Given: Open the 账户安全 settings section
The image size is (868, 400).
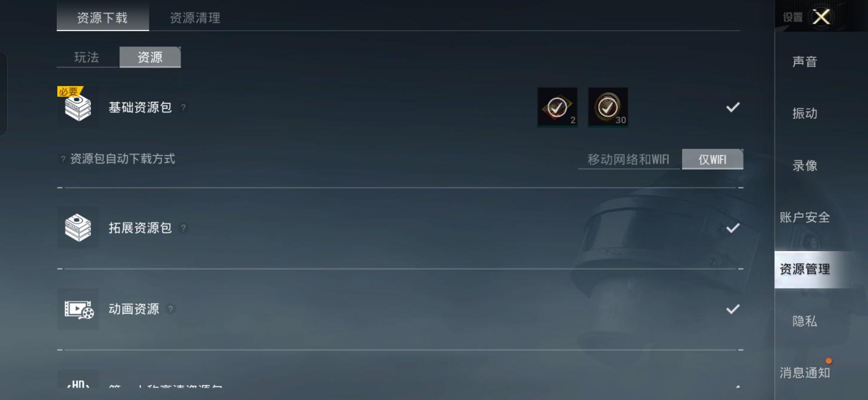Looking at the screenshot, I should (x=805, y=218).
